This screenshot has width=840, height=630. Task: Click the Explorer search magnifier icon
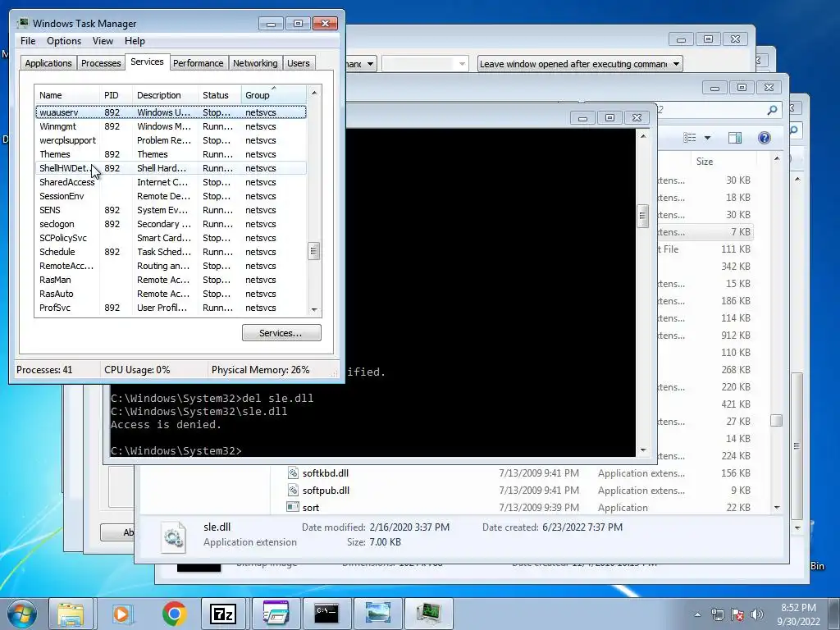pyautogui.click(x=772, y=110)
